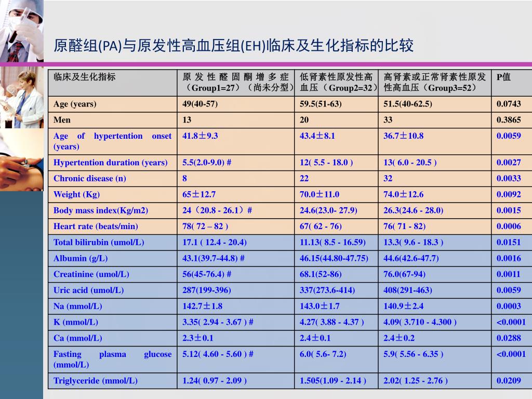Click the value 74.0±12.6

[403, 194]
